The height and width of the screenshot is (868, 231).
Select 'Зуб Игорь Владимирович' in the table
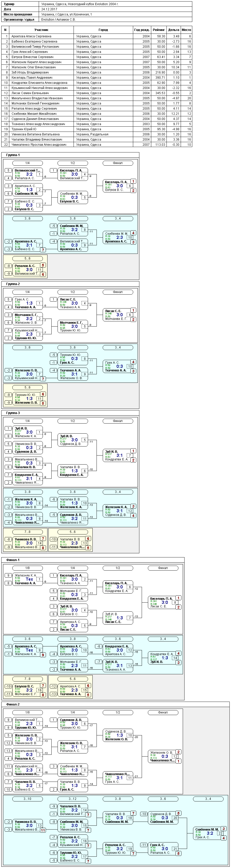[30, 72]
